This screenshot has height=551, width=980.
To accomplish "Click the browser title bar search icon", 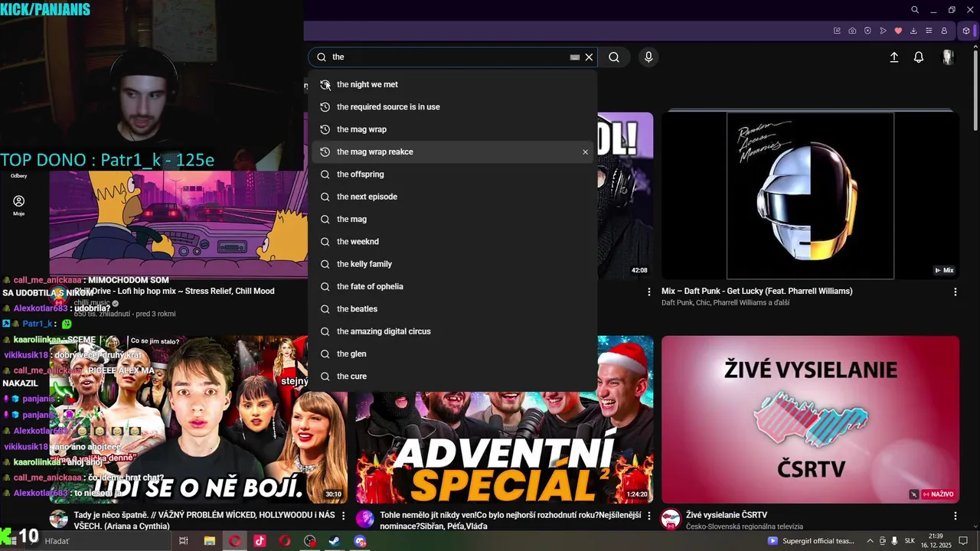I will coord(915,10).
